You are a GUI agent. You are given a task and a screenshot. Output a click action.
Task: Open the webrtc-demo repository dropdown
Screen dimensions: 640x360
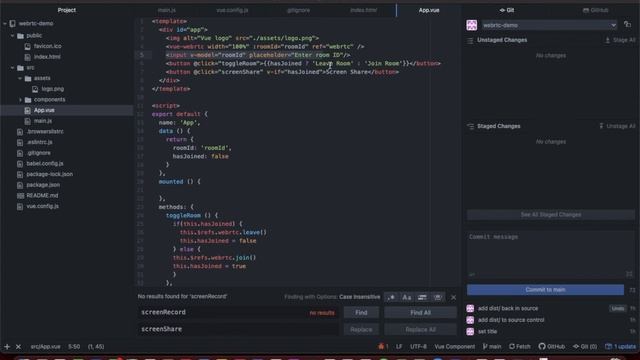pos(549,25)
